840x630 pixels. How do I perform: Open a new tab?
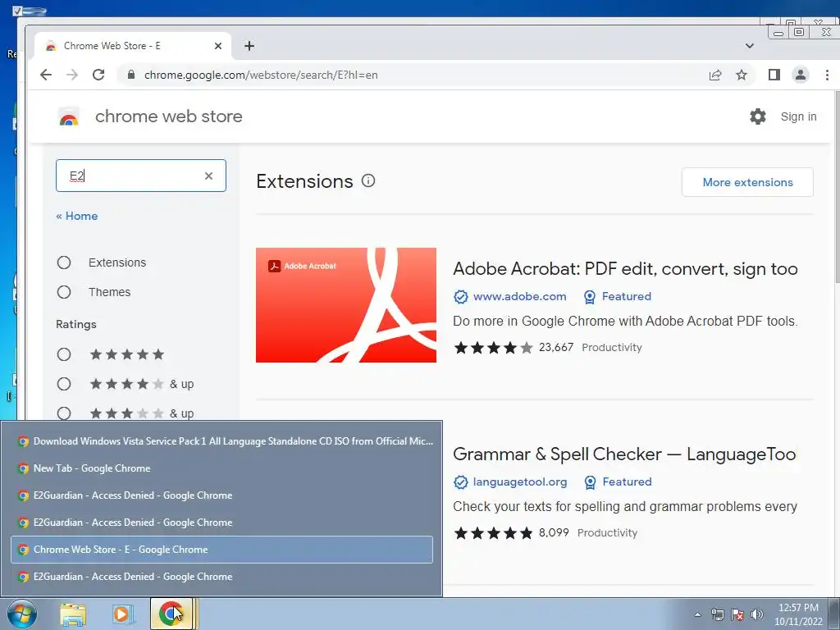(249, 46)
